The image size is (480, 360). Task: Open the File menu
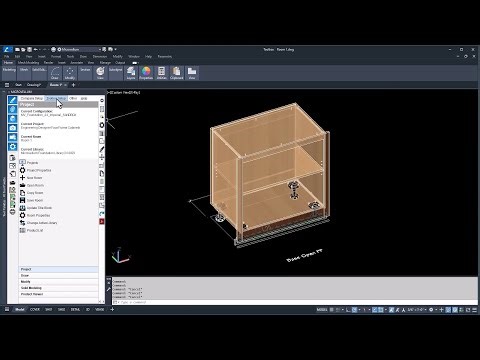pyautogui.click(x=6, y=57)
